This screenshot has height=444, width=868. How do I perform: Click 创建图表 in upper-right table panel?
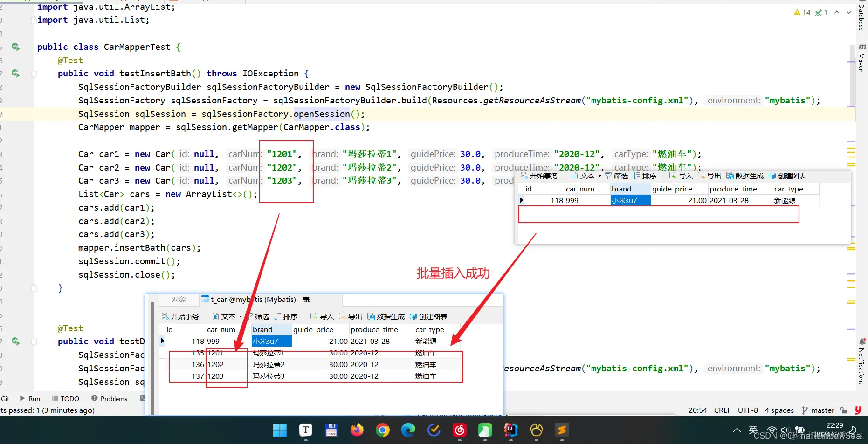[x=787, y=176]
